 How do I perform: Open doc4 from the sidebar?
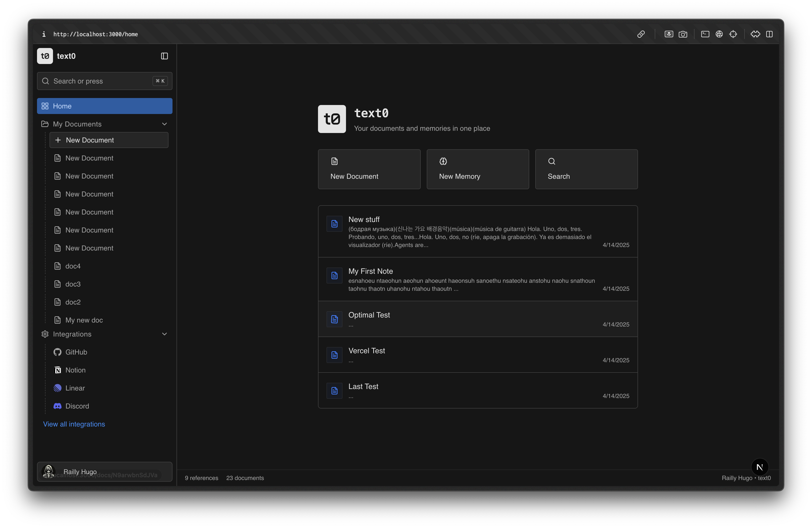pos(73,266)
